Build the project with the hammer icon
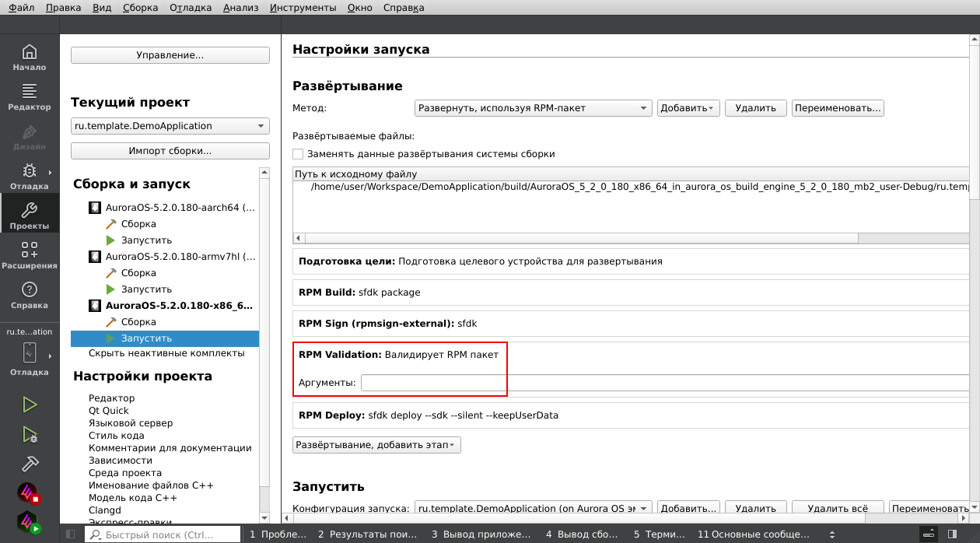The image size is (980, 543). click(30, 463)
